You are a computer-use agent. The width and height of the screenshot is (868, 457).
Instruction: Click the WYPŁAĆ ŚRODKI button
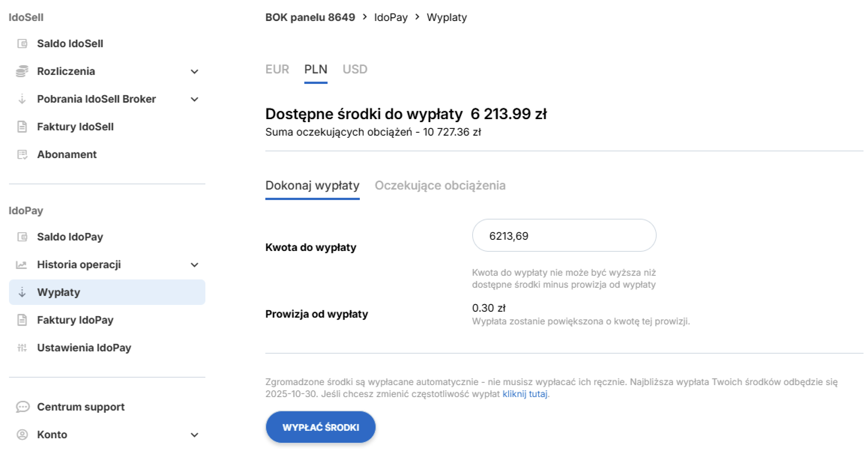320,427
